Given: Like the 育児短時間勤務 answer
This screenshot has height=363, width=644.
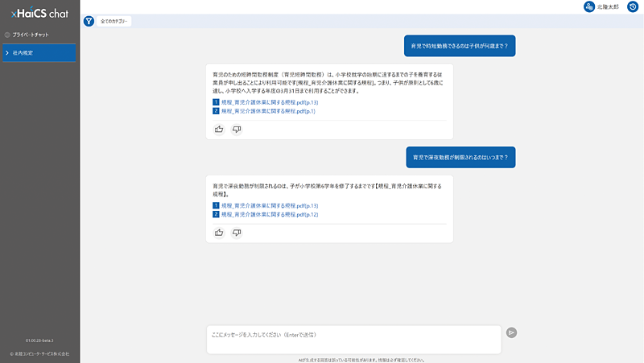Looking at the screenshot, I should point(219,130).
